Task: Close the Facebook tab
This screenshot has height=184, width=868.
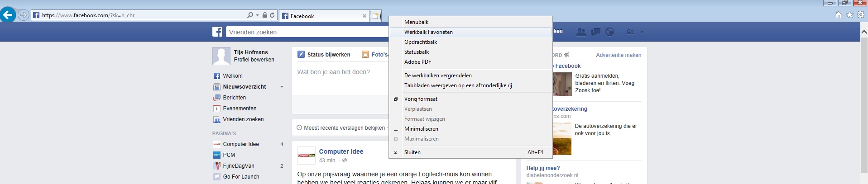Action: 364,16
